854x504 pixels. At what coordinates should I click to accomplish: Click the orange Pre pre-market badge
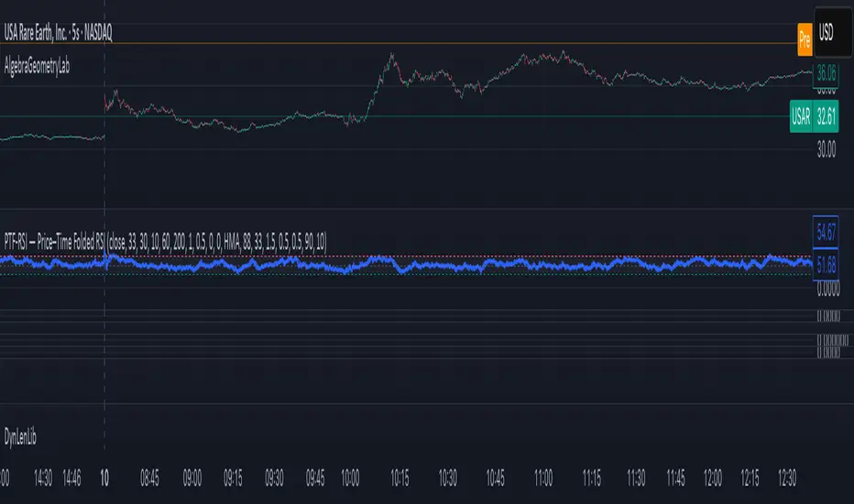805,39
